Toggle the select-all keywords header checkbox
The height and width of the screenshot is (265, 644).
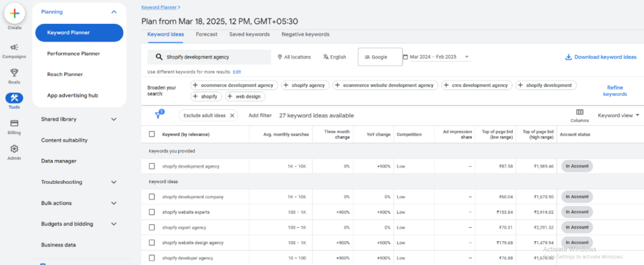click(x=152, y=134)
